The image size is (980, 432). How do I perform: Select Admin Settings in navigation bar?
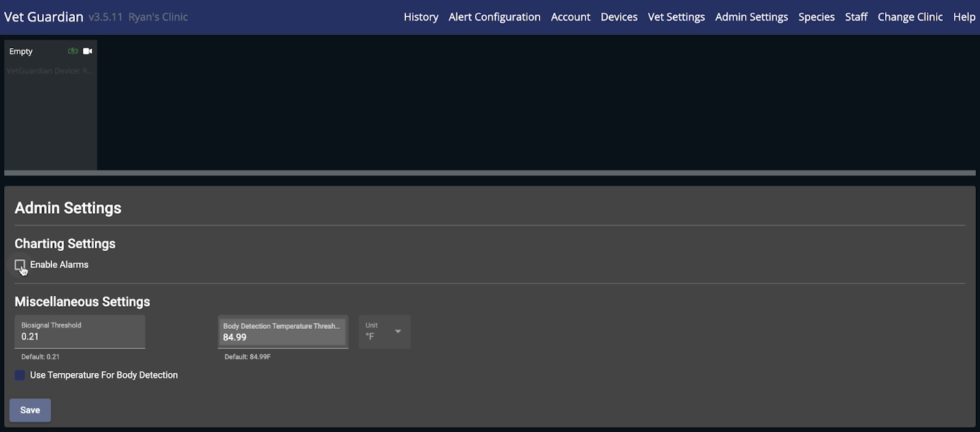pos(751,17)
